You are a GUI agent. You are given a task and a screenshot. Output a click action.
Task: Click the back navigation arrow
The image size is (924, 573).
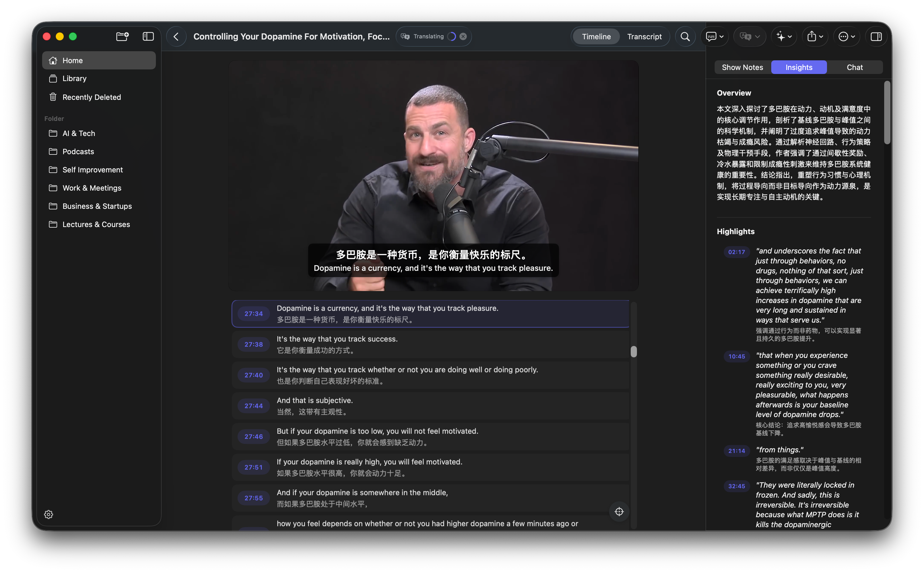pyautogui.click(x=176, y=36)
